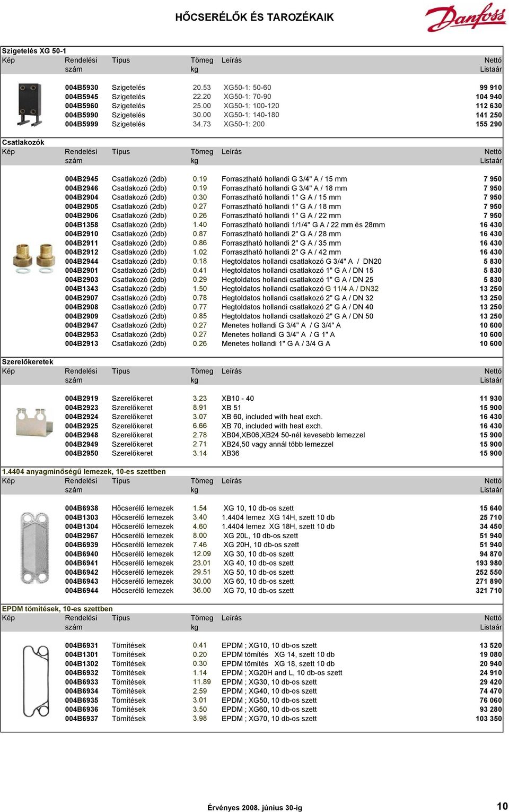Click description Forrasztható hollandi 2" G A / 42 mm
The image size is (509, 812).
[281, 252]
